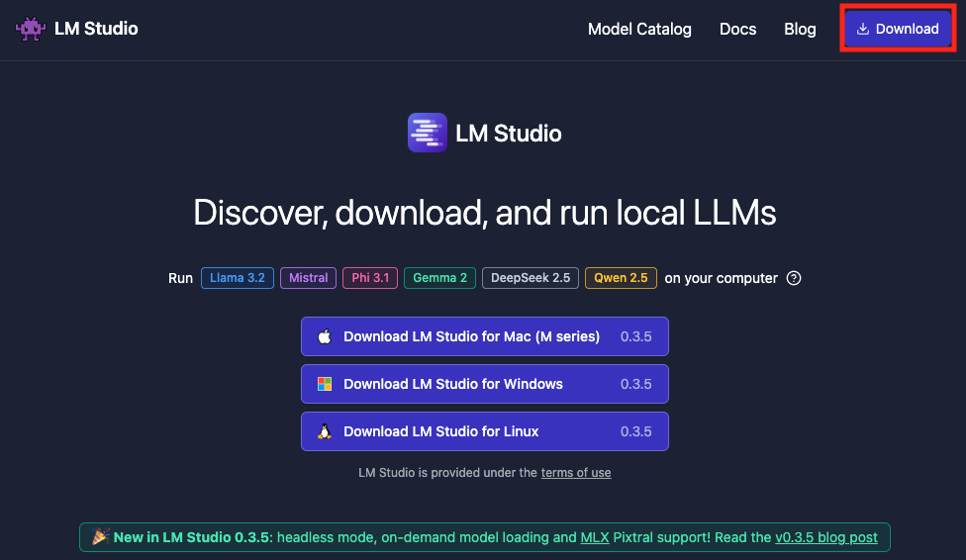Screen dimensions: 966x560
Task: Read the v0.3.5 blog post
Action: point(826,537)
